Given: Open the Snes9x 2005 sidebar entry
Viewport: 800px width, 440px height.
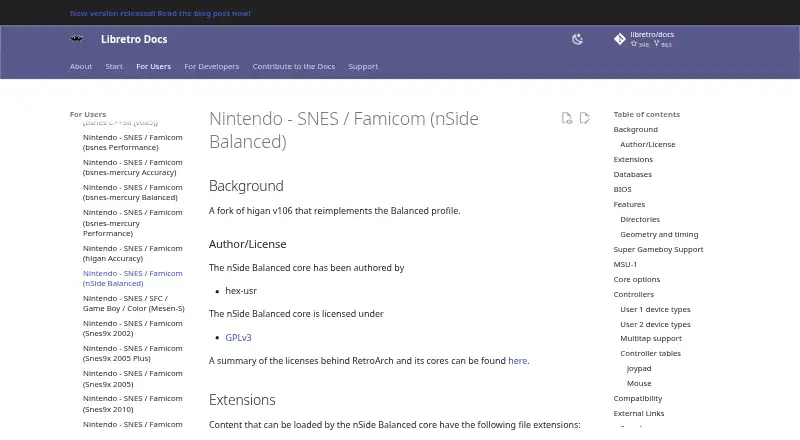Looking at the screenshot, I should [133, 379].
